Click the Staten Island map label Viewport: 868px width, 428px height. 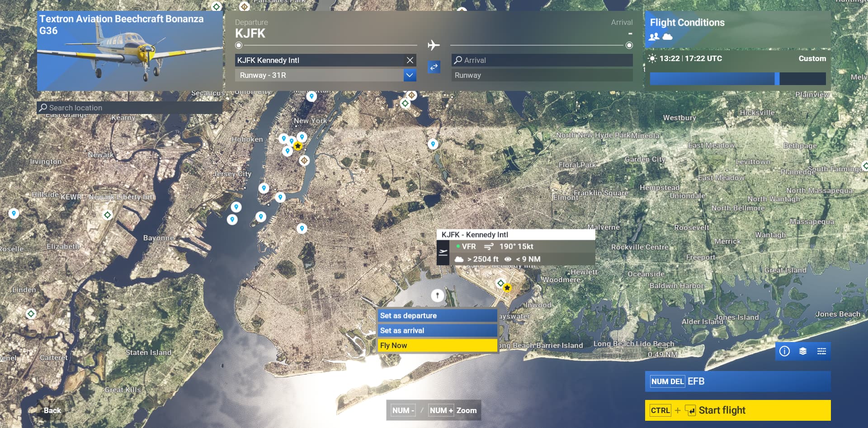[149, 352]
